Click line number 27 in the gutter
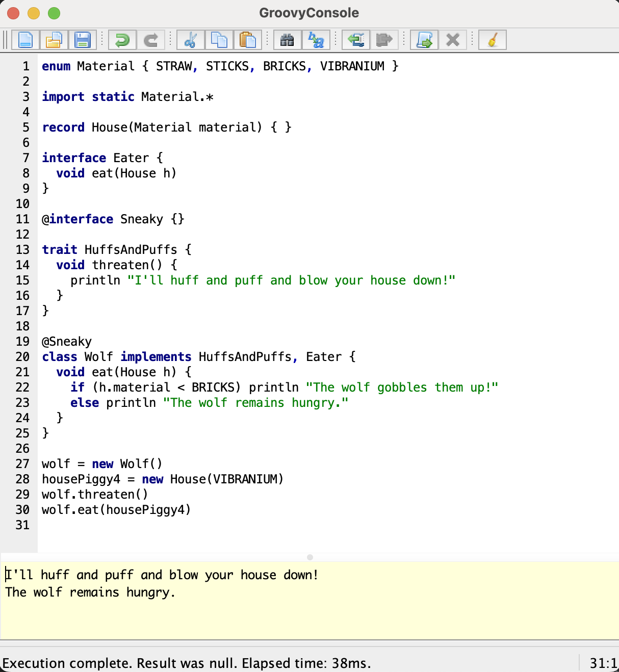 tap(22, 464)
